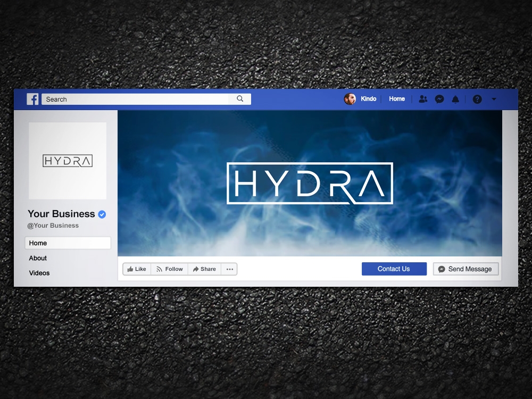The width and height of the screenshot is (532, 399).
Task: Toggle Like on the Hydra page
Action: pos(136,269)
